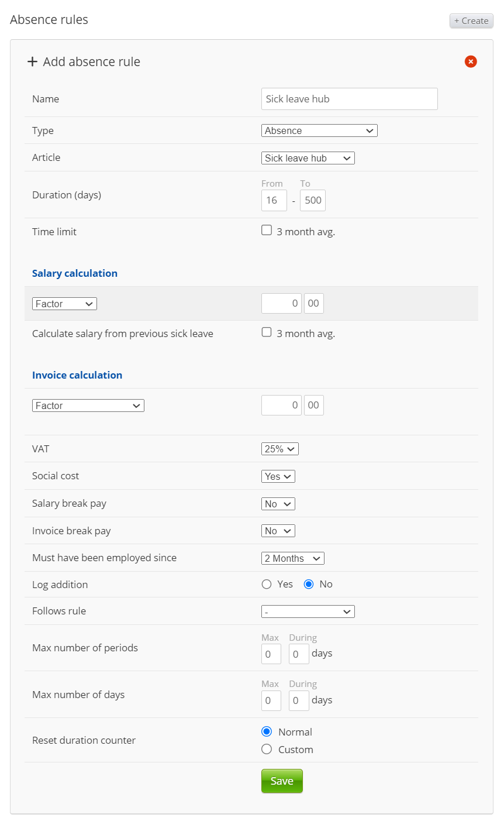Close the Add absence rule panel
The height and width of the screenshot is (828, 504).
[471, 61]
